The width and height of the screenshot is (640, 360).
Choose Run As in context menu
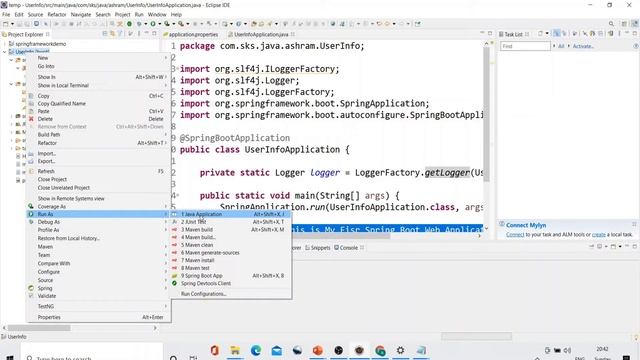click(x=98, y=214)
